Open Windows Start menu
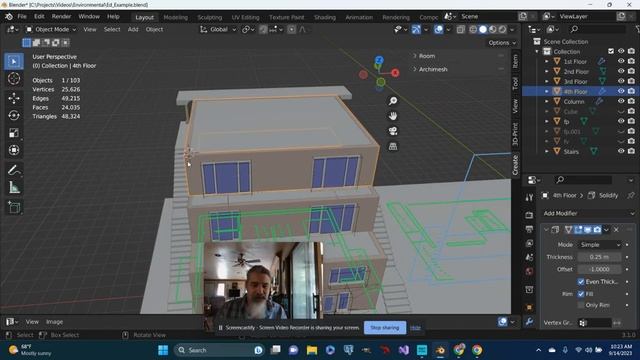 coord(163,350)
